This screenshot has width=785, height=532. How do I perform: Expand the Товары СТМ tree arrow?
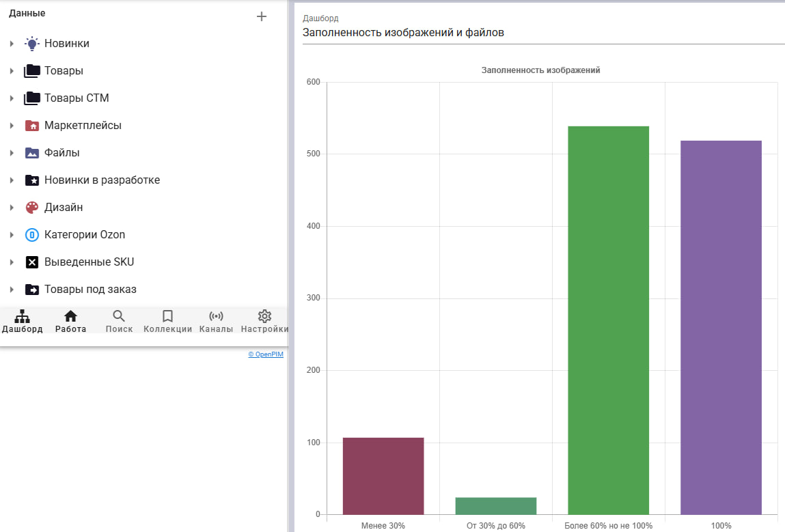click(x=12, y=98)
